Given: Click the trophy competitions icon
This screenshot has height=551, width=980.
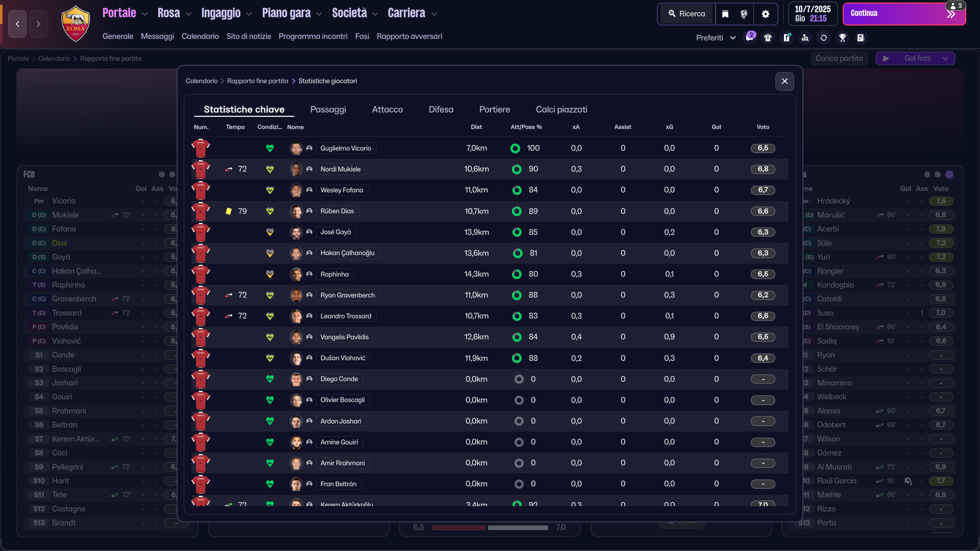Looking at the screenshot, I should pyautogui.click(x=842, y=38).
